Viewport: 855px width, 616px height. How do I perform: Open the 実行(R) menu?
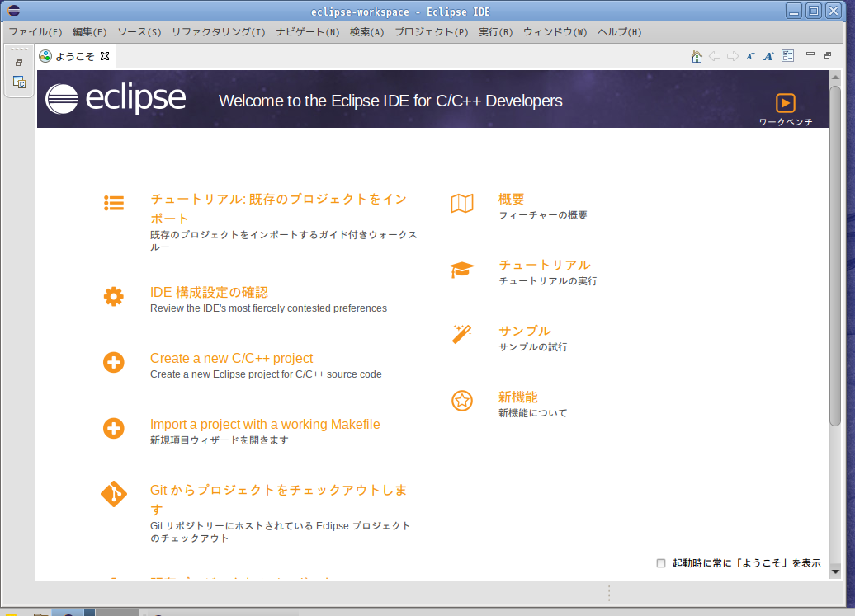[496, 32]
